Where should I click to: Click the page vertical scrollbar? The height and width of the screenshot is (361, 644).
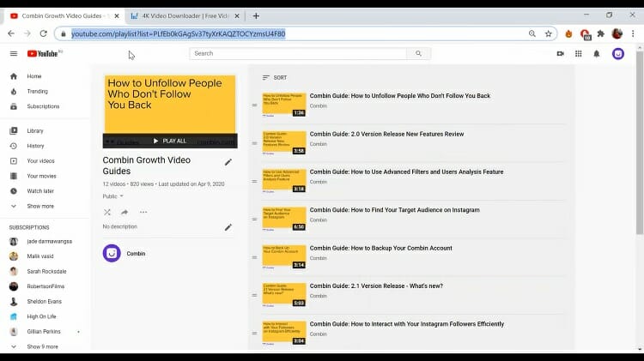click(640, 141)
